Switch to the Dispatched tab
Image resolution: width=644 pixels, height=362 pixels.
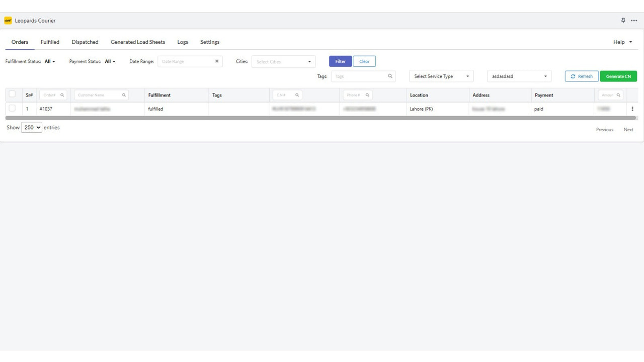click(x=85, y=42)
